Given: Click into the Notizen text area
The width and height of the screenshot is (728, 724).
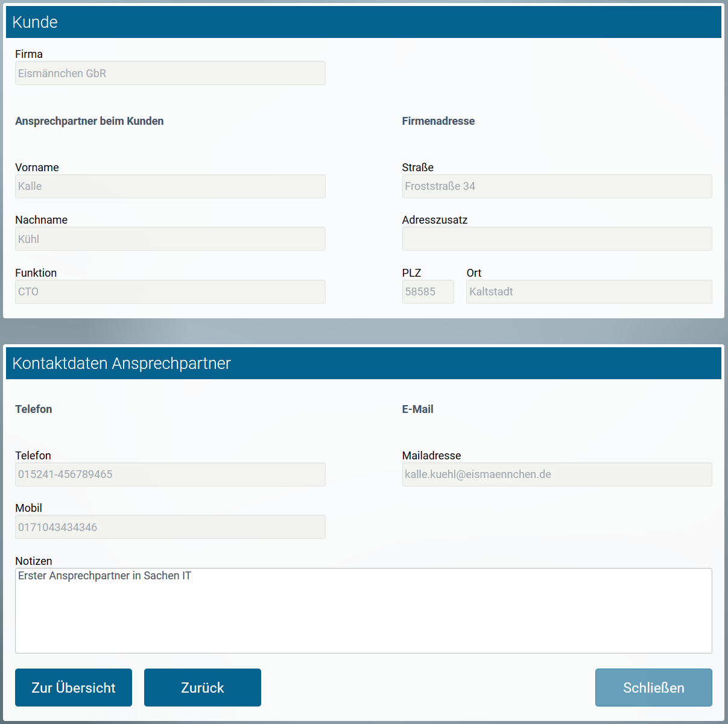Looking at the screenshot, I should click(x=364, y=611).
